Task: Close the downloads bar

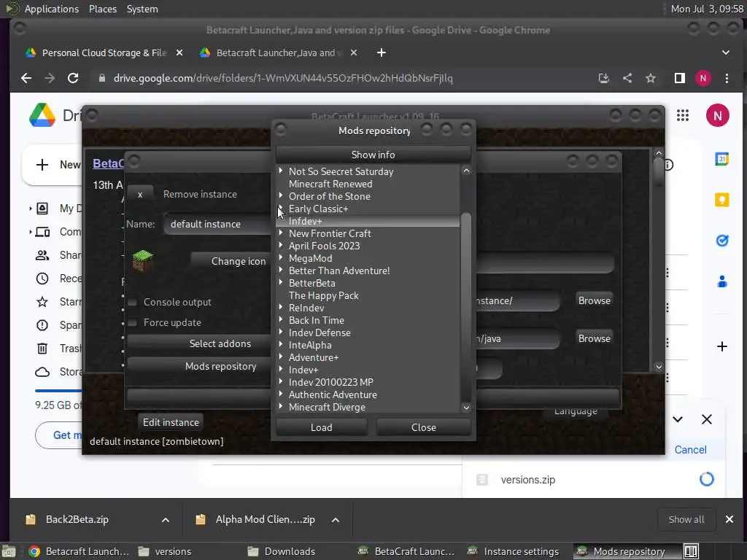Action: (729, 519)
